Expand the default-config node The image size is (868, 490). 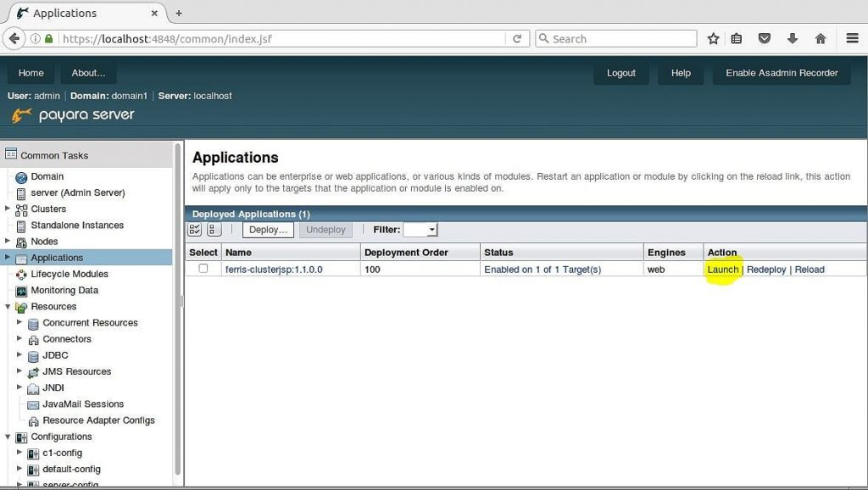[x=19, y=468]
